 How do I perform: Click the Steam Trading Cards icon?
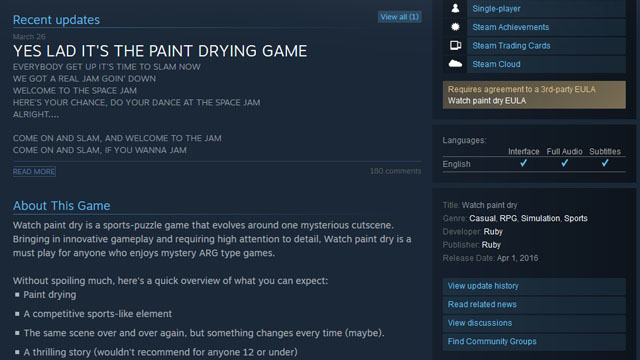[x=455, y=45]
